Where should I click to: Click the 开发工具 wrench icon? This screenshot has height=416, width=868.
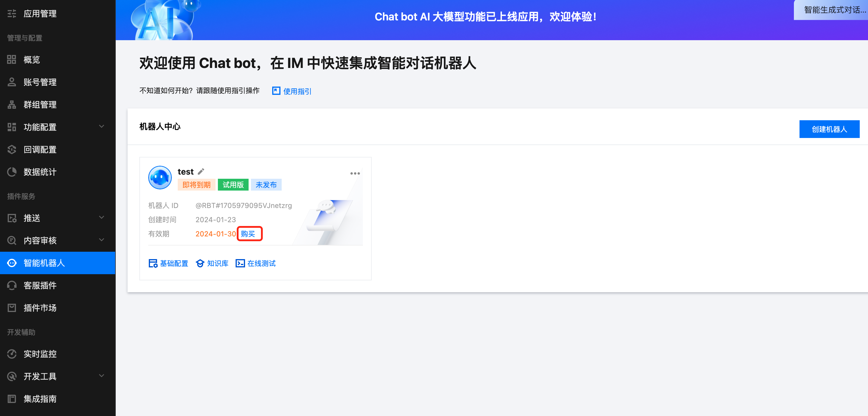12,377
